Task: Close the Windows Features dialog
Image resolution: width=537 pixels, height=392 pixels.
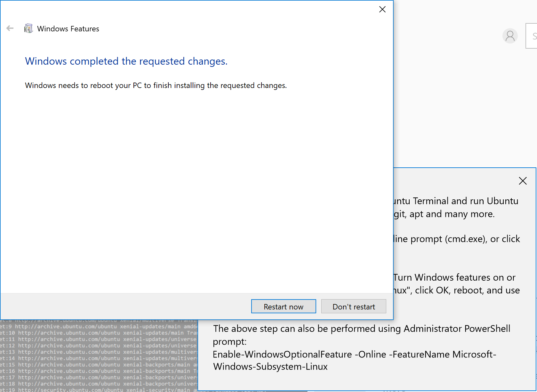Action: [382, 9]
